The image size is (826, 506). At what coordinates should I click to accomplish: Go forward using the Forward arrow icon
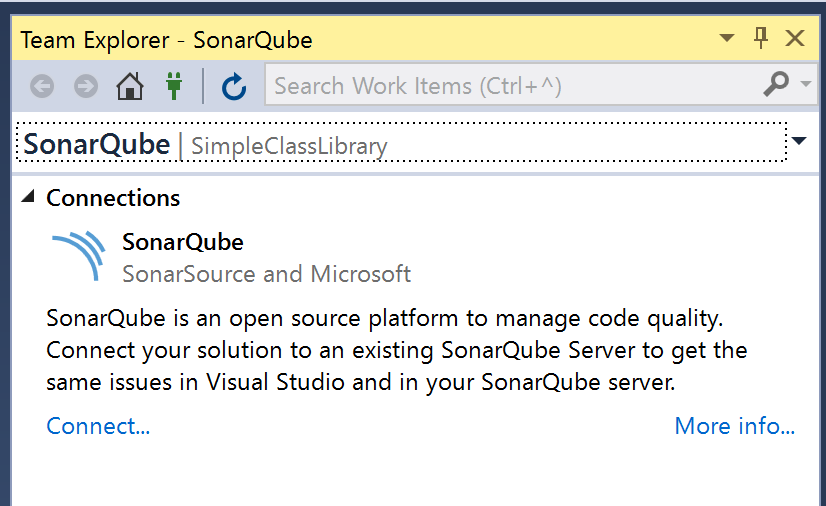coord(86,86)
